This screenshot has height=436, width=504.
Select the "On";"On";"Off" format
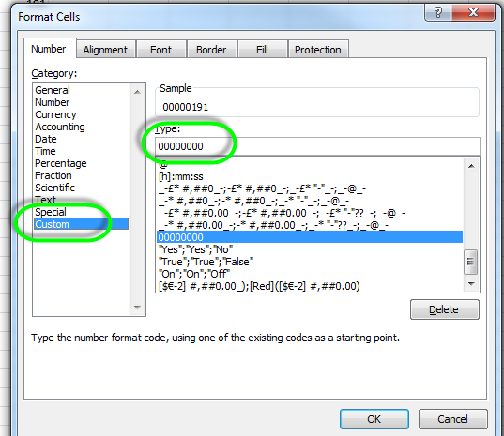[194, 274]
